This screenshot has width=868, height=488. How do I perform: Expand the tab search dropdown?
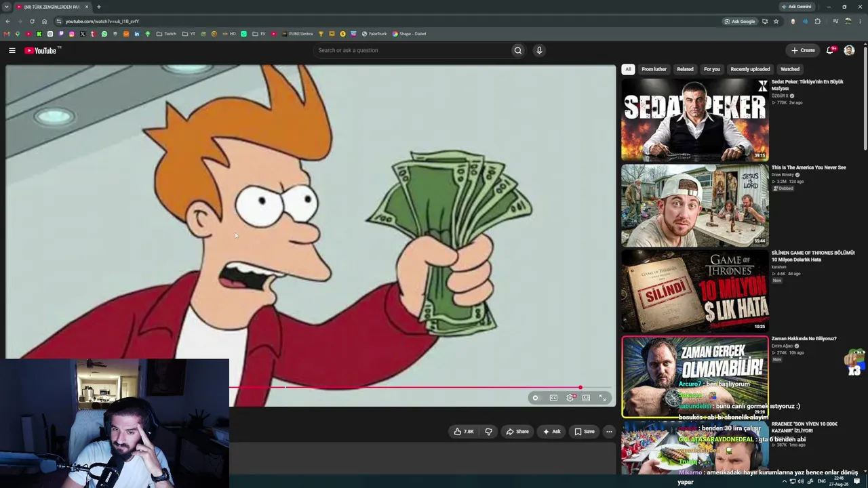coord(6,7)
